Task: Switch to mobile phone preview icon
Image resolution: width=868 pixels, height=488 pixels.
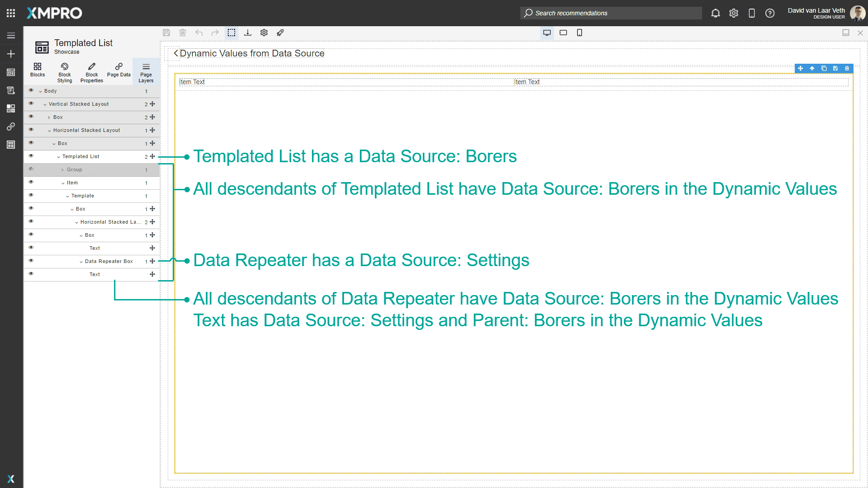Action: click(x=580, y=33)
